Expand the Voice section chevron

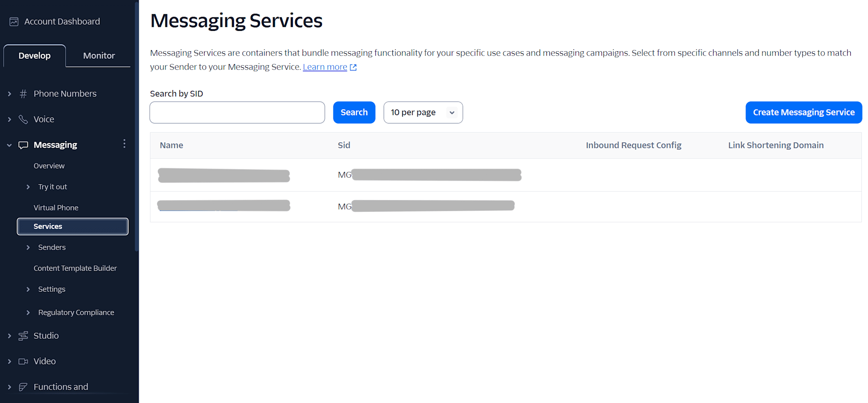coord(10,119)
